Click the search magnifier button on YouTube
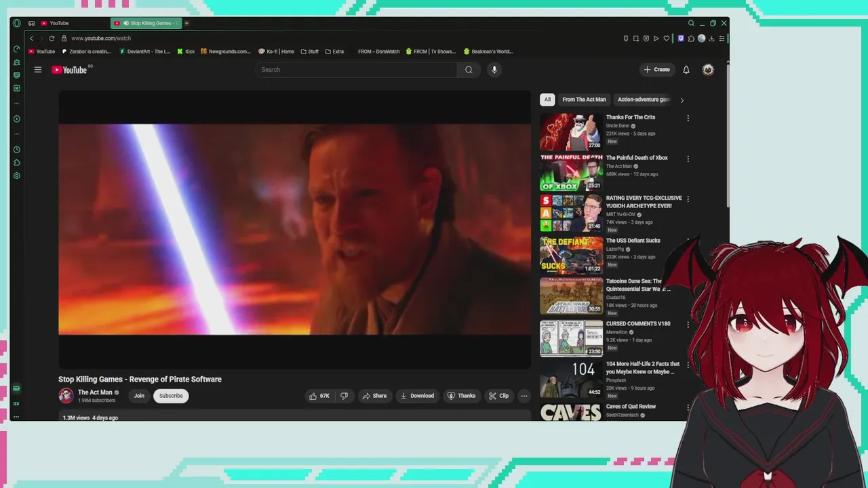Image resolution: width=868 pixels, height=488 pixels. click(469, 70)
